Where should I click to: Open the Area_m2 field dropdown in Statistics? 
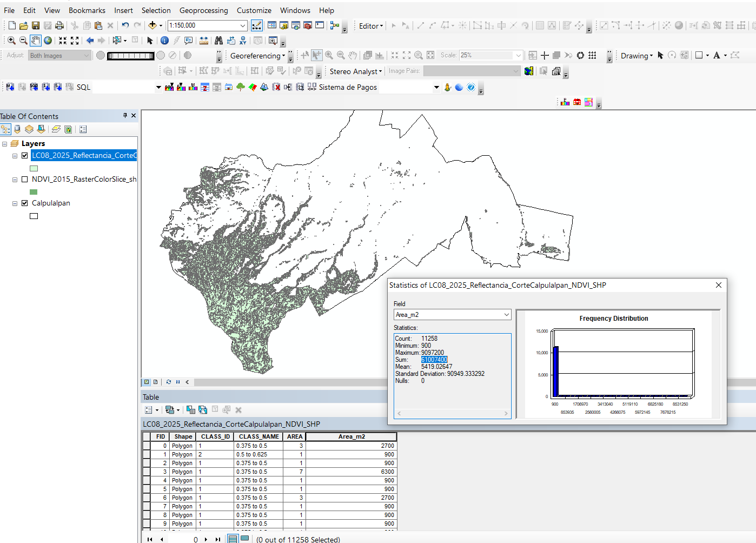pos(506,315)
